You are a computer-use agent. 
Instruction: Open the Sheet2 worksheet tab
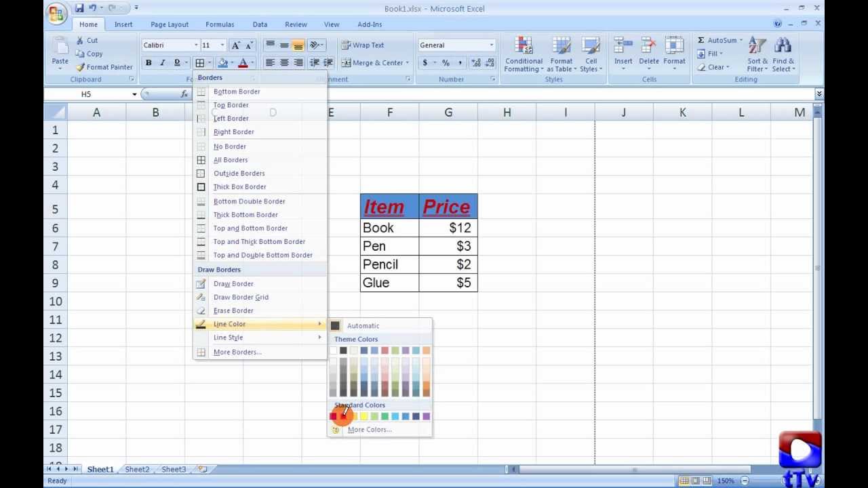pos(137,469)
